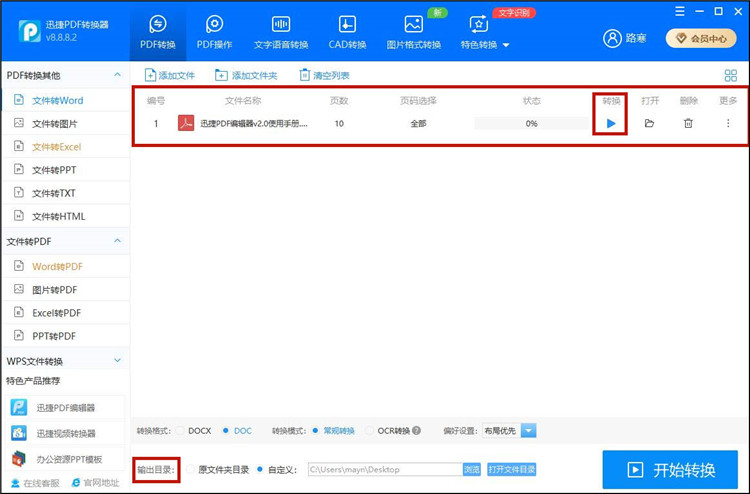This screenshot has height=494, width=750.
Task: Open more options three-dot icon
Action: tap(728, 123)
